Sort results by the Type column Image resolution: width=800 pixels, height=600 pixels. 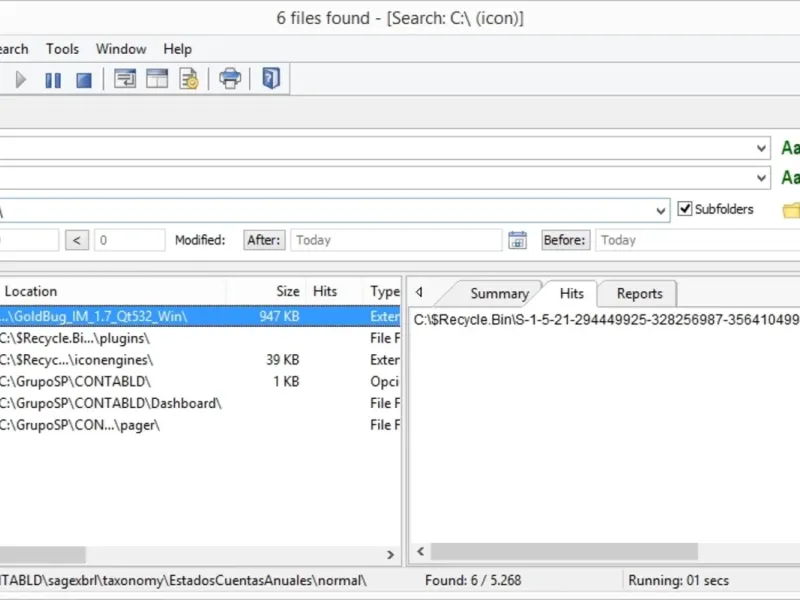(382, 291)
